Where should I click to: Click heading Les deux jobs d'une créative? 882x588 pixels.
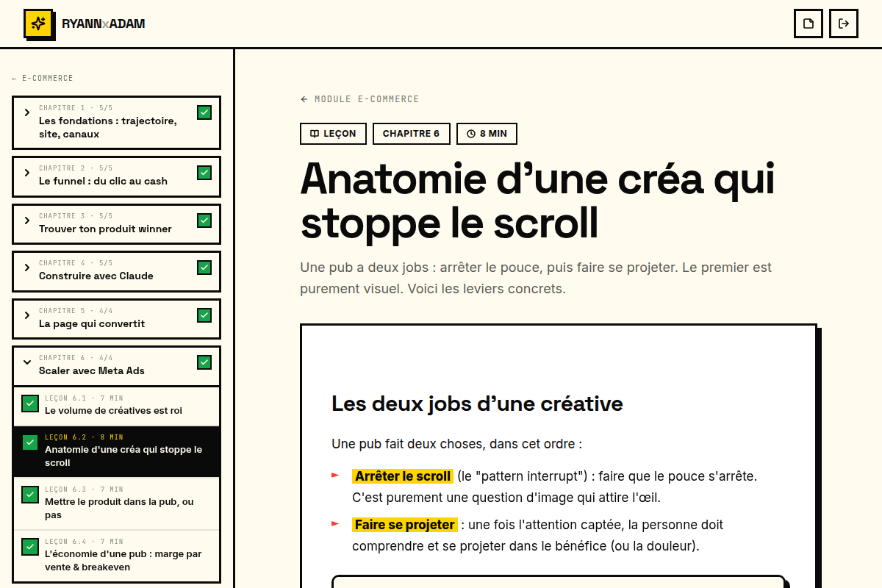tap(477, 404)
